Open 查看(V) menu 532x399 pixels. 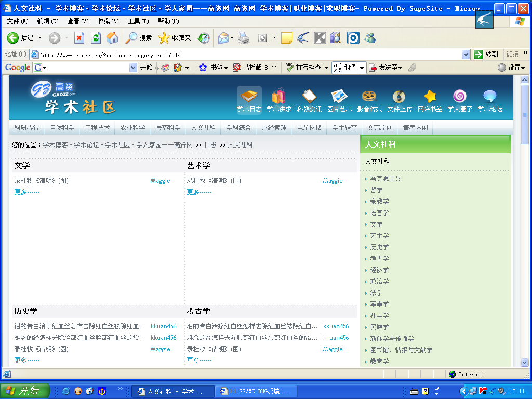click(x=78, y=21)
